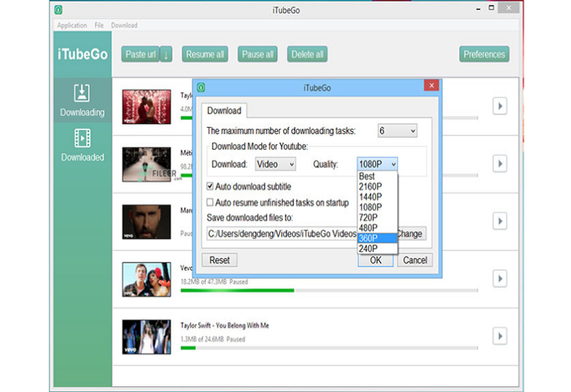
Task: Enable Auto resume unfinished tasks on startup
Action: click(210, 202)
